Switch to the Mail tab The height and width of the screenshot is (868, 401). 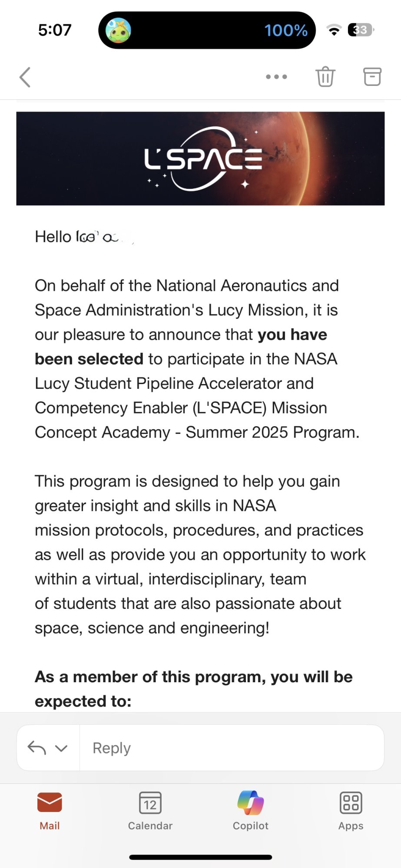tap(50, 810)
